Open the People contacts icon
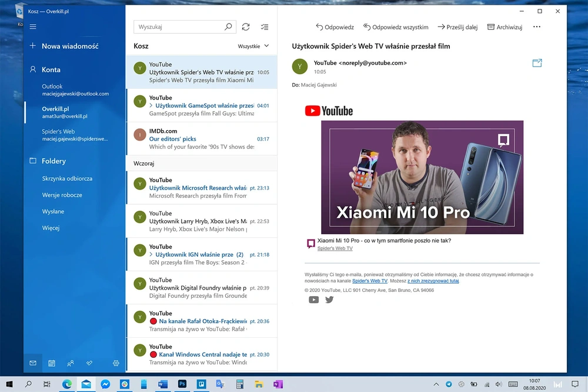This screenshot has height=392, width=588. point(71,363)
